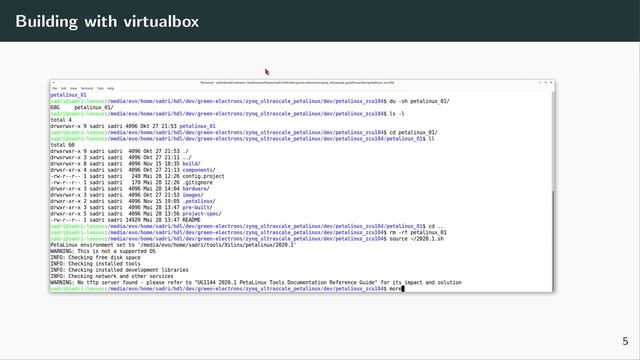Image resolution: width=640 pixels, height=360 pixels.
Task: Click the terminal vertical scrollbar thumb
Action: click(x=553, y=241)
